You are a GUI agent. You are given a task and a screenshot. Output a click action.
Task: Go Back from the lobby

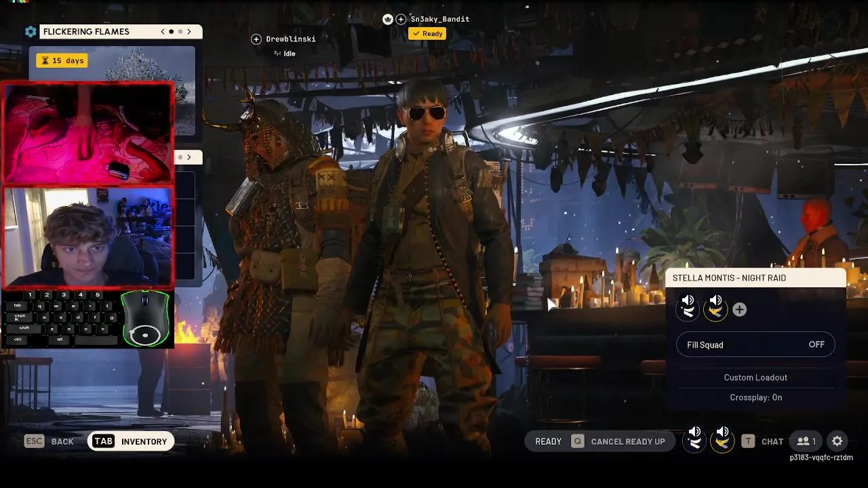pos(62,442)
